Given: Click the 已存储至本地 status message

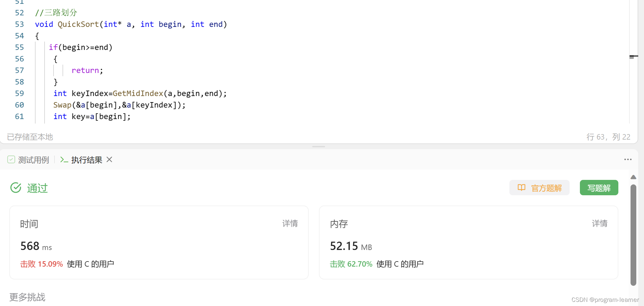Looking at the screenshot, I should click(30, 137).
